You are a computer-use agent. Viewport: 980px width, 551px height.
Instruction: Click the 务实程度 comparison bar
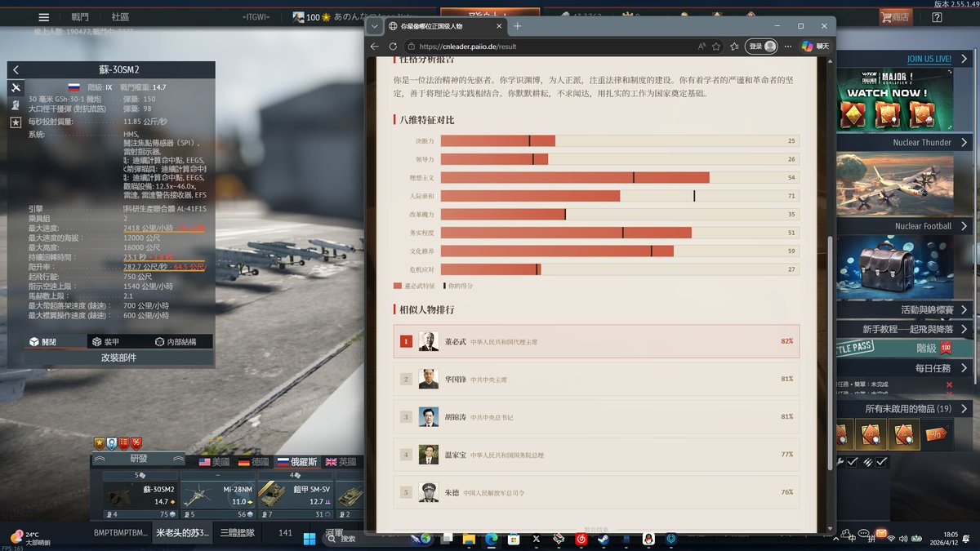(x=620, y=233)
